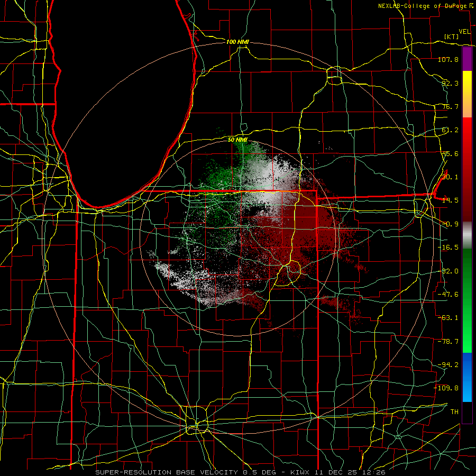This screenshot has width=476, height=476.
Task: Select the 76.7 velocity scale value
Action: (450, 106)
